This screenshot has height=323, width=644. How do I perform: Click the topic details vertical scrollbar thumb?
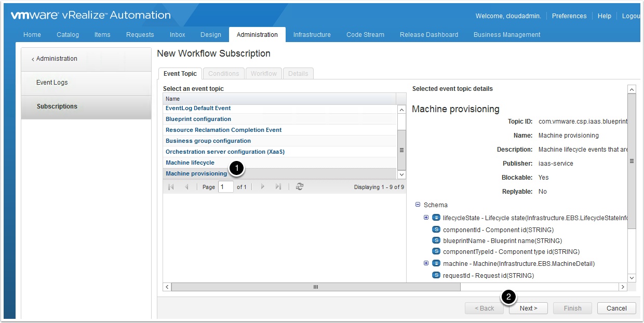[x=632, y=161]
